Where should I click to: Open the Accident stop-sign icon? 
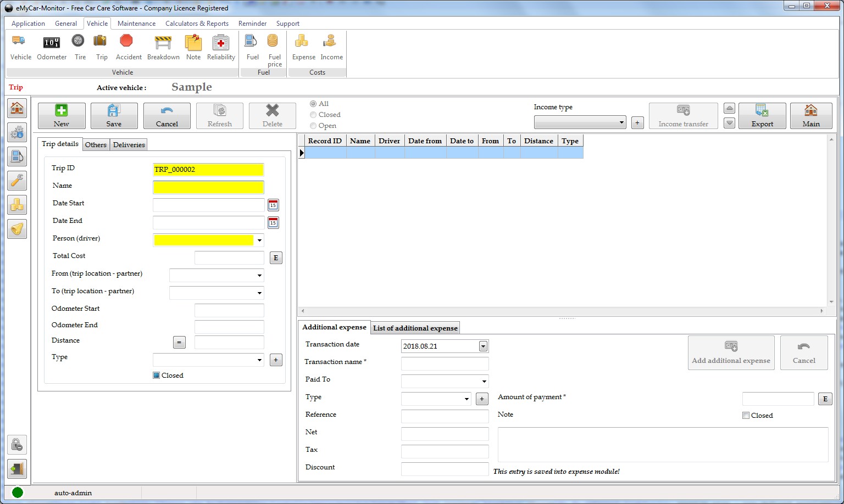(x=128, y=47)
